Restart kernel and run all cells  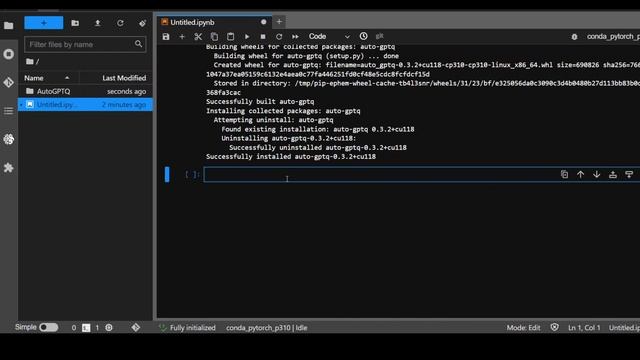[x=295, y=37]
